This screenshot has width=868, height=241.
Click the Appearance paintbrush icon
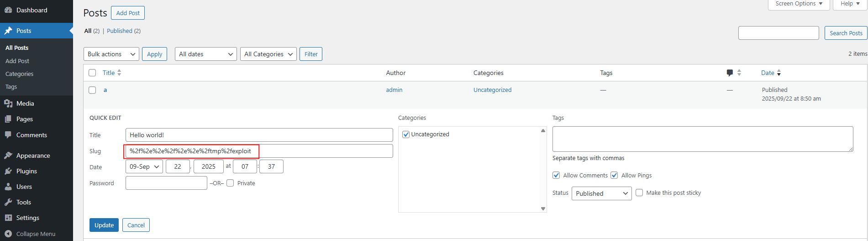pos(8,155)
